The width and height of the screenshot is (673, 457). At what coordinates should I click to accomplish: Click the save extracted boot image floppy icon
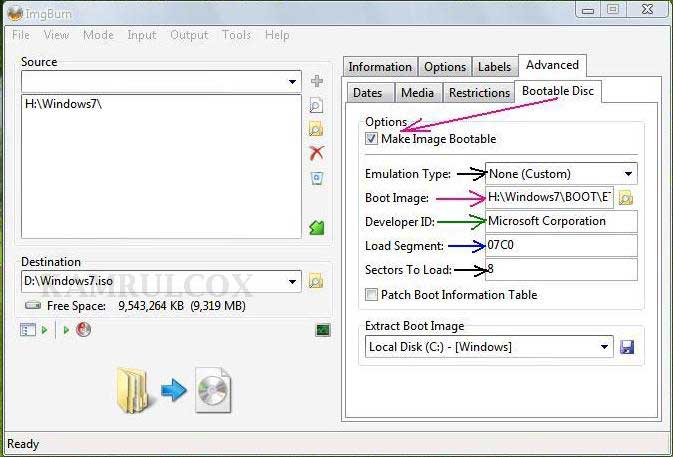627,347
